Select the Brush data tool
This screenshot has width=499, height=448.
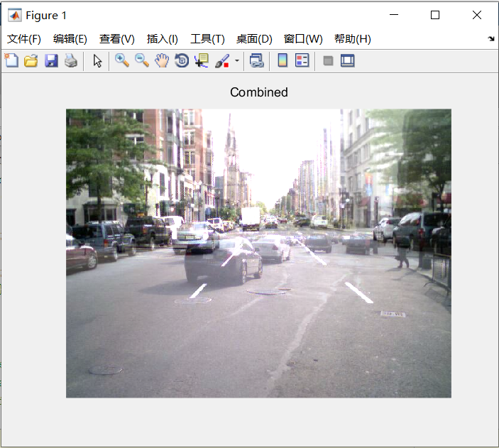[x=222, y=60]
